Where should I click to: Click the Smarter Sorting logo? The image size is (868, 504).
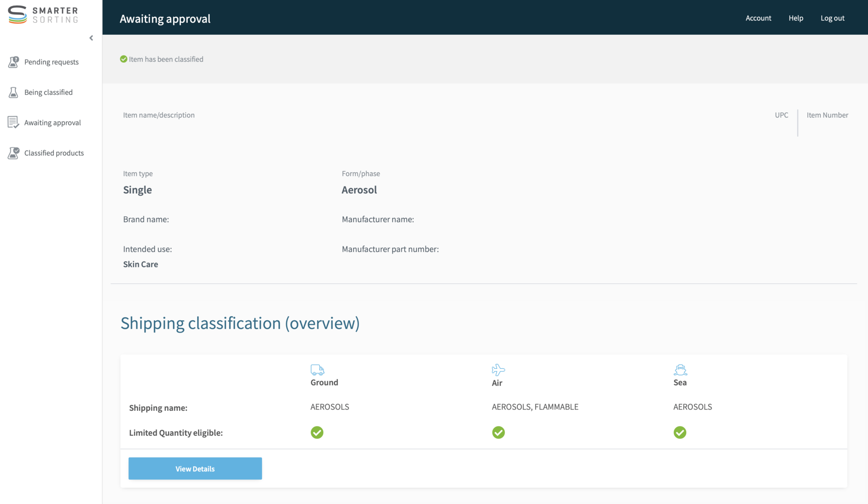click(43, 15)
